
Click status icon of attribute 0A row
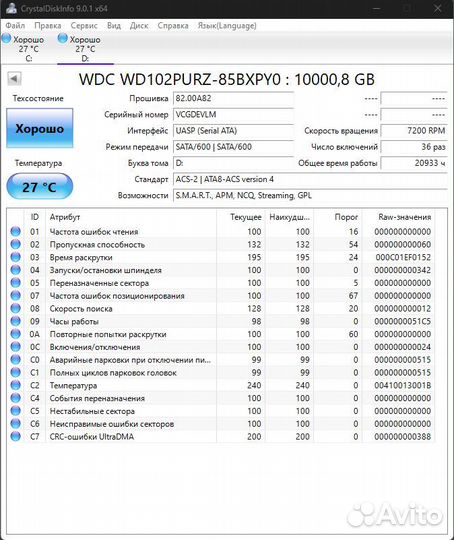click(16, 334)
